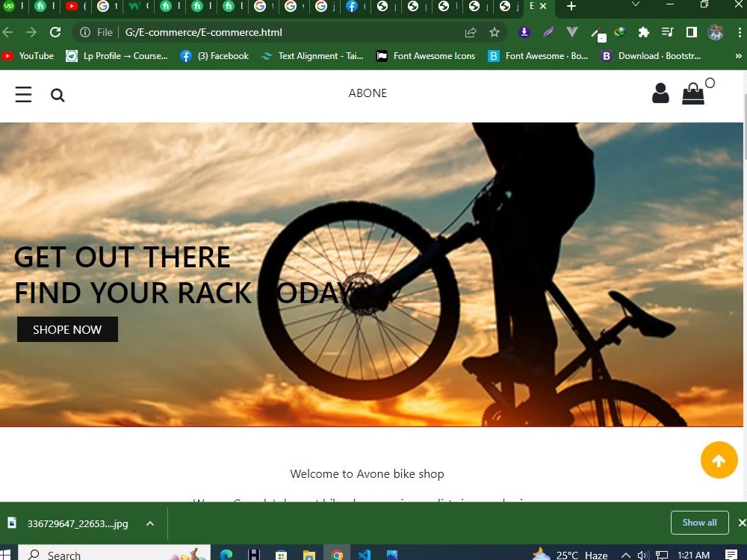Open Visual Studio Code from the taskbar
The width and height of the screenshot is (747, 560).
click(x=364, y=555)
